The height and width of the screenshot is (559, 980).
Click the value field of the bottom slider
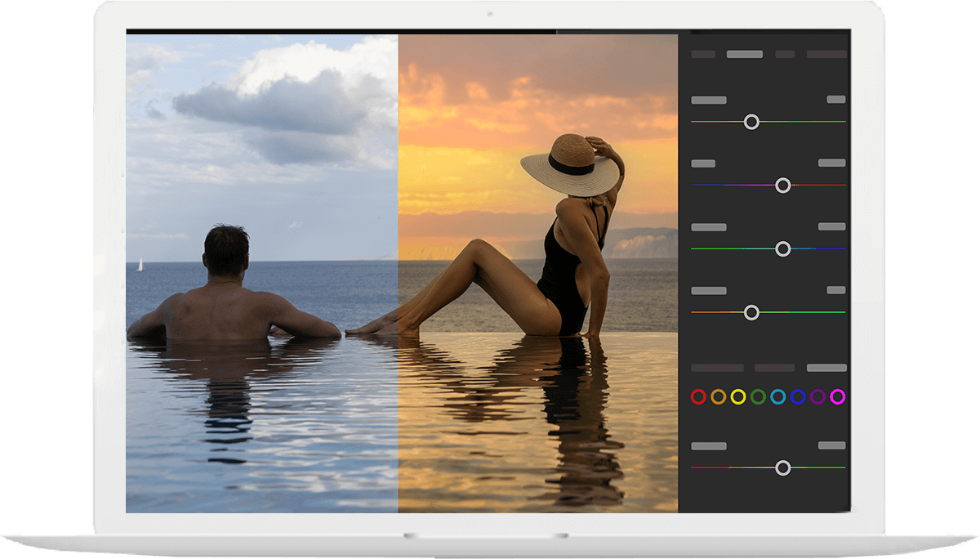coord(831,445)
